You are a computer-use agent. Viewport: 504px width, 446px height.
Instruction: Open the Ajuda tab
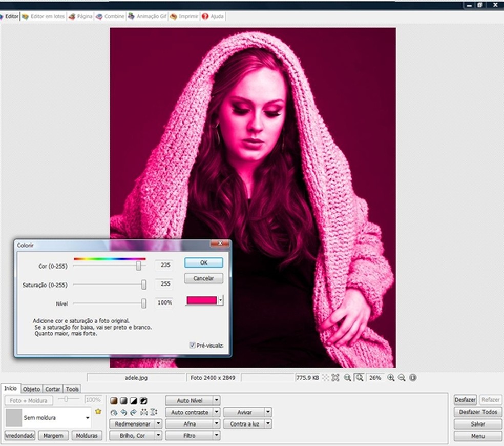pos(213,16)
